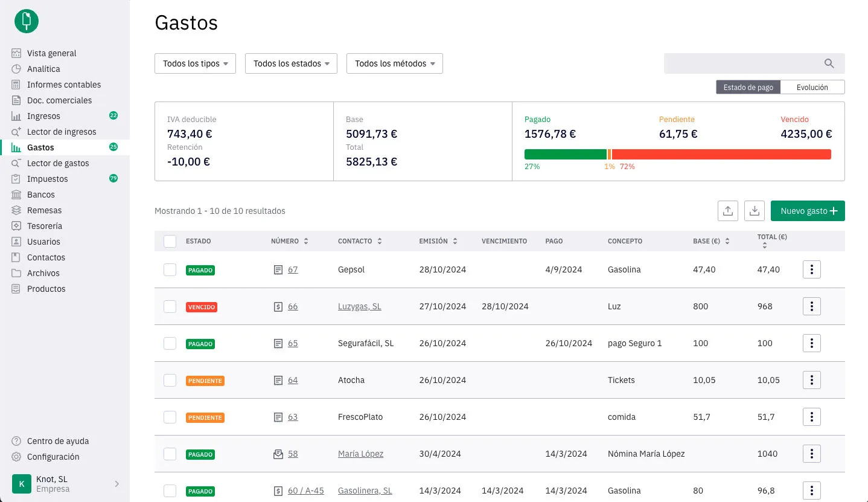Image resolution: width=868 pixels, height=502 pixels.
Task: Click the download expenses icon button
Action: (x=755, y=211)
